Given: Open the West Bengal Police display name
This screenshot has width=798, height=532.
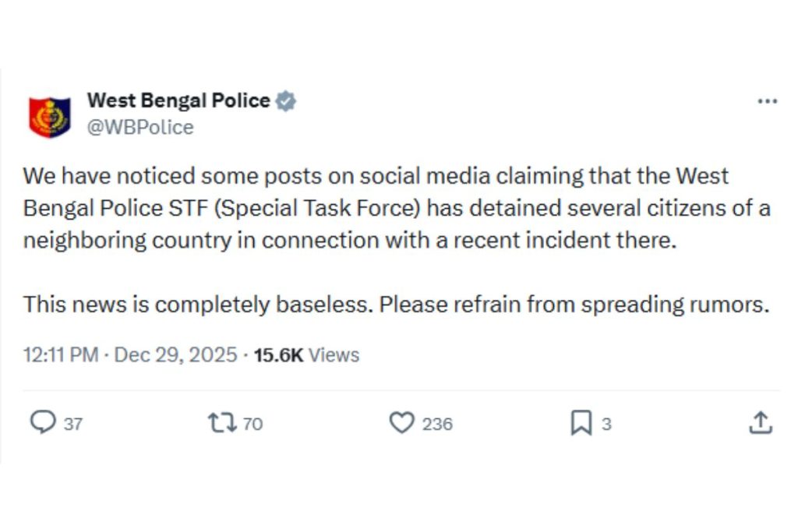Looking at the screenshot, I should coord(178,100).
